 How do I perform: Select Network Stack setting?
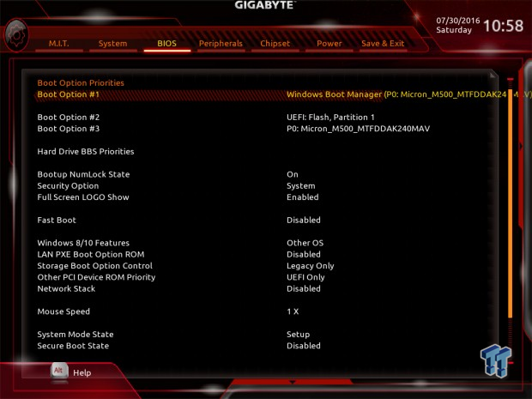(66, 288)
